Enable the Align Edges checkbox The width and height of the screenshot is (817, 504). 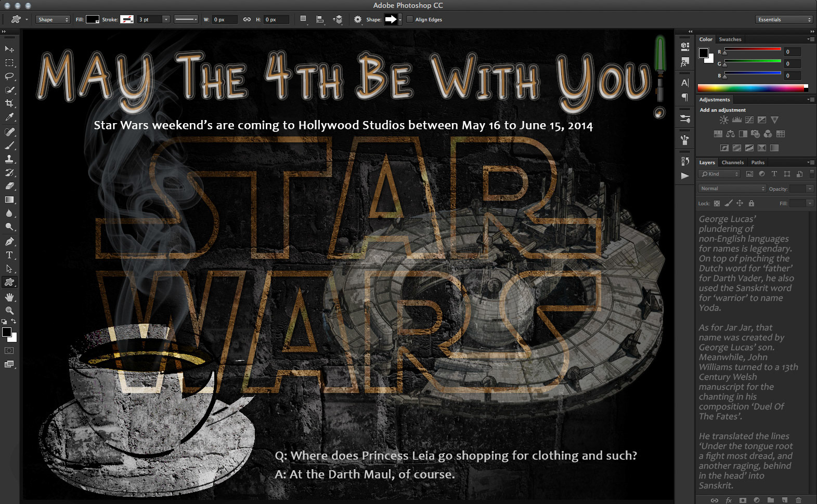[410, 20]
